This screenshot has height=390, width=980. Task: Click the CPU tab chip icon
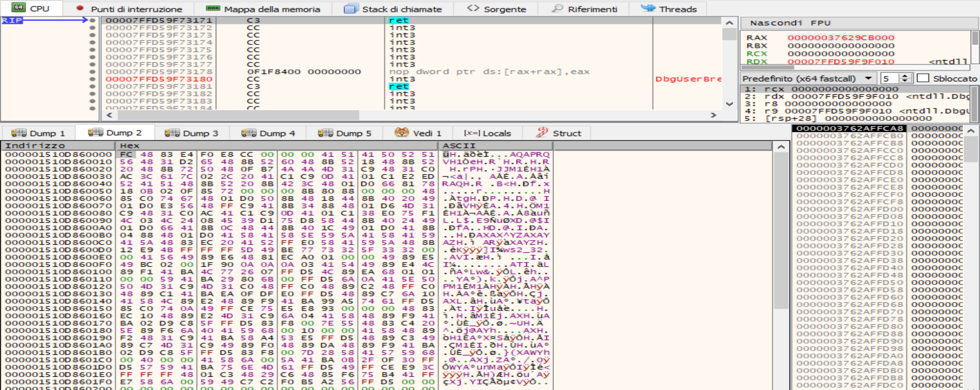pyautogui.click(x=18, y=8)
